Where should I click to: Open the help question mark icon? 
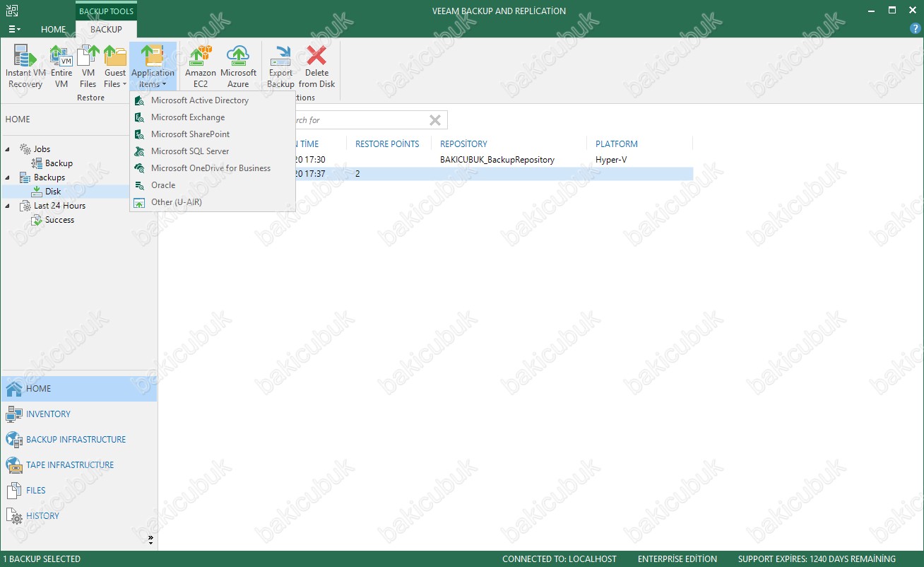(915, 29)
